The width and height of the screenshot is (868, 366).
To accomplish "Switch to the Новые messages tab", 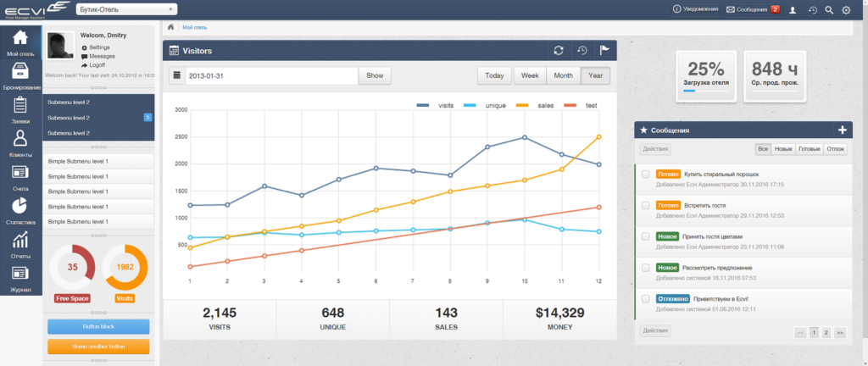I will coord(783,149).
